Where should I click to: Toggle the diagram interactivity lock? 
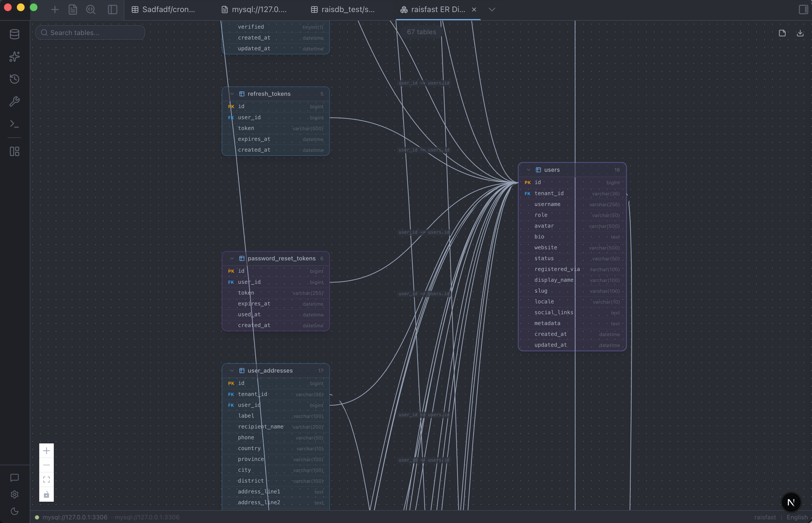47,494
